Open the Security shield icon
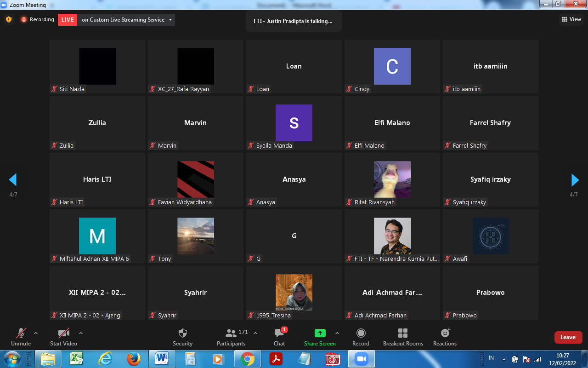The image size is (588, 368). [x=182, y=333]
